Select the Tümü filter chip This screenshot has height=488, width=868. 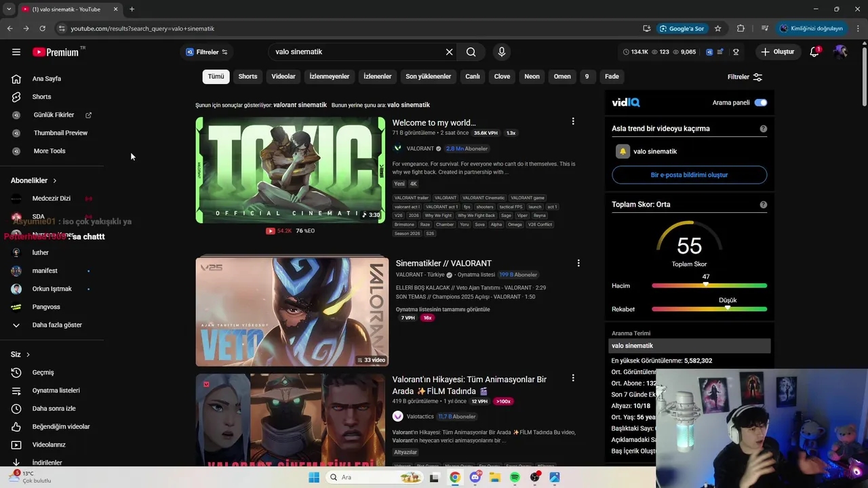216,77
